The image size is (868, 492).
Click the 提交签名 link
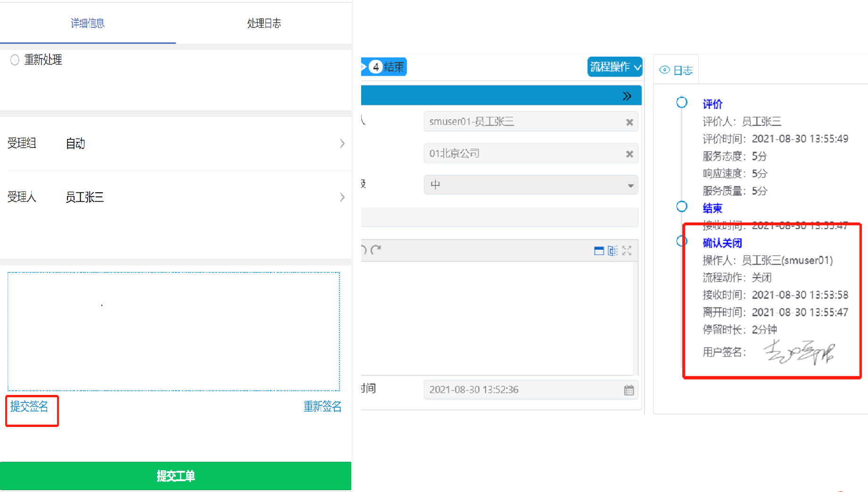(x=29, y=406)
